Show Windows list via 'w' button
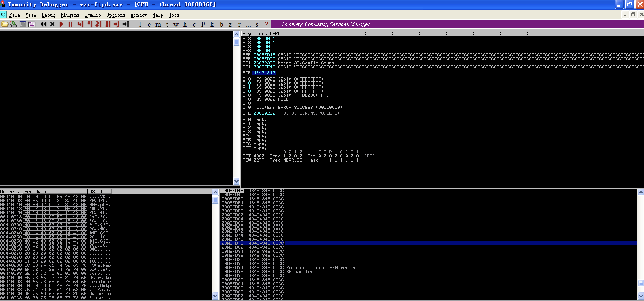Viewport: 644px width, 301px height. (176, 25)
